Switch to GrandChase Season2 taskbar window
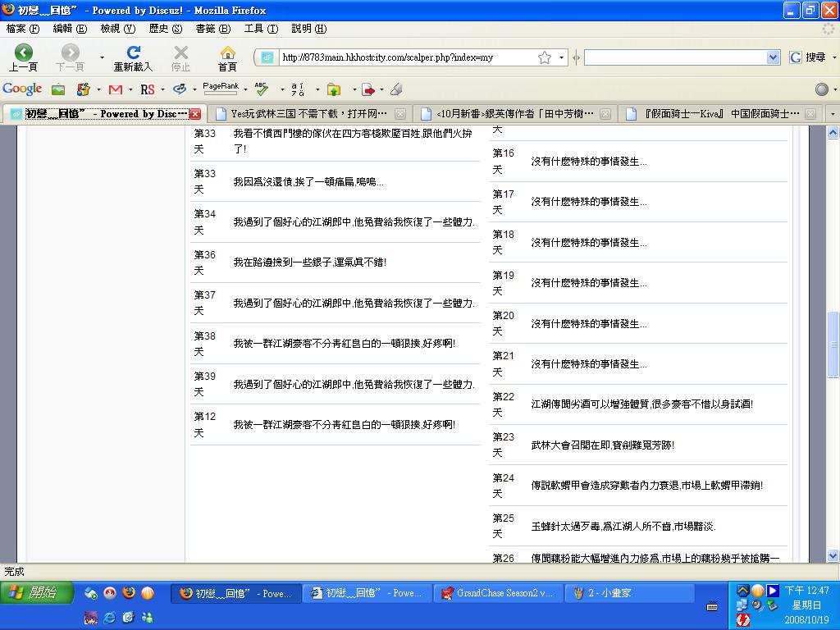Image resolution: width=840 pixels, height=630 pixels. (x=498, y=593)
